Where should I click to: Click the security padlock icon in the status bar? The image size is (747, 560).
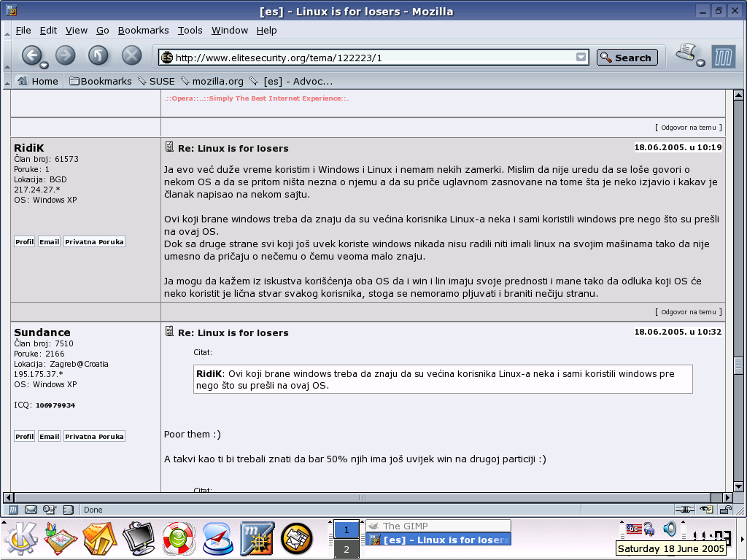[726, 510]
